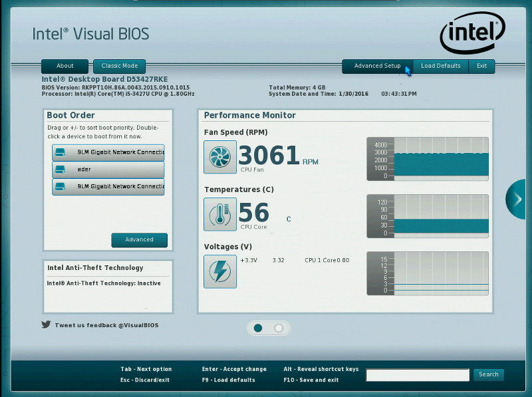The height and width of the screenshot is (397, 532).
Task: Open Advanced Setup
Action: click(377, 66)
